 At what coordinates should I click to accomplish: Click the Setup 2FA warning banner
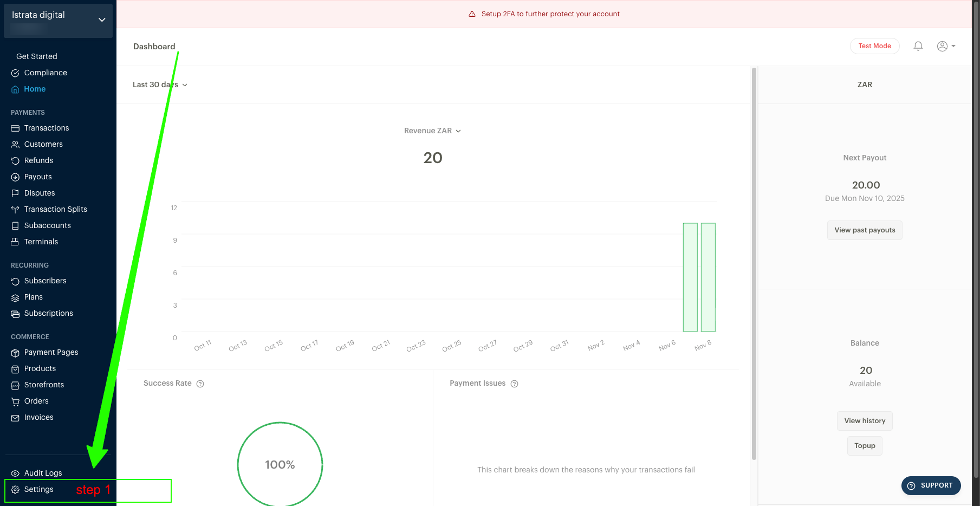tap(544, 14)
